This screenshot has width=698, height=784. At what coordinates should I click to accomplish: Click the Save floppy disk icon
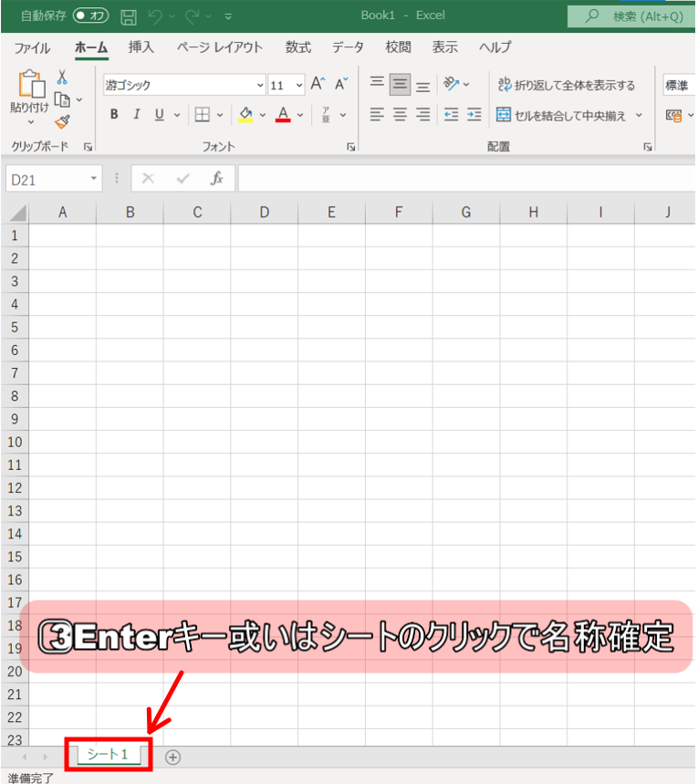click(129, 16)
